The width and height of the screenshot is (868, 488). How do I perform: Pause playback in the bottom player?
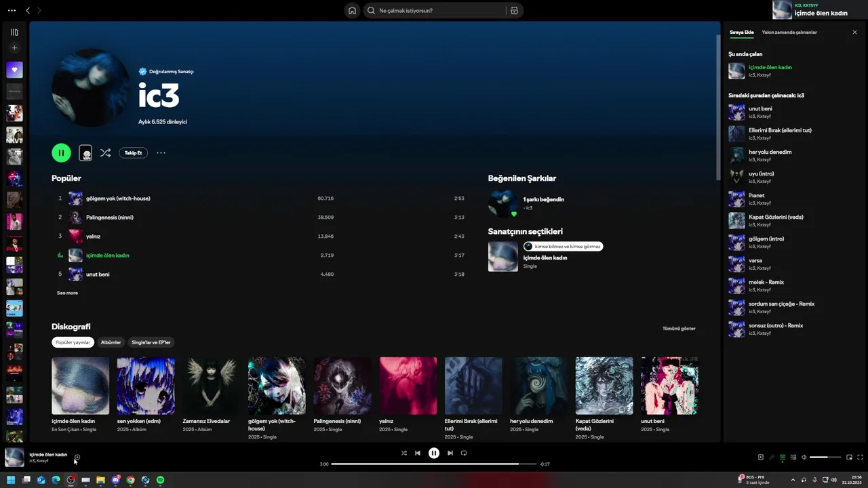[434, 453]
